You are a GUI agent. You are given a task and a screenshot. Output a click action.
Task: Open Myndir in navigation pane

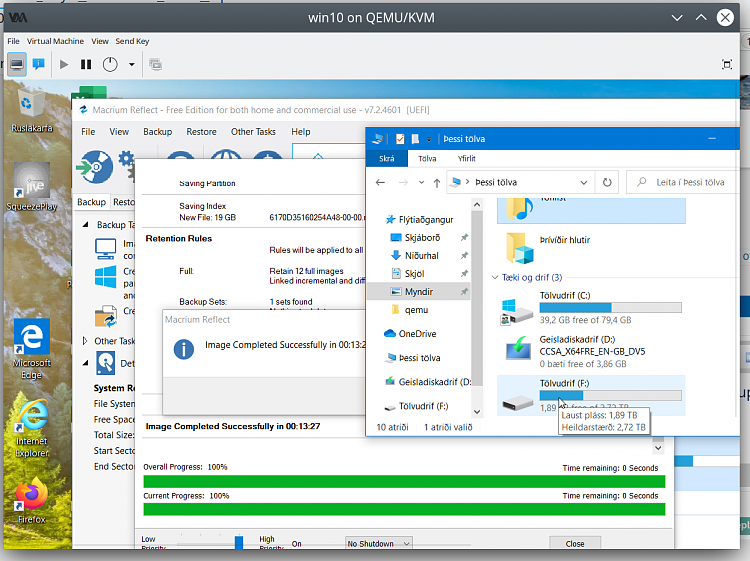pos(419,292)
